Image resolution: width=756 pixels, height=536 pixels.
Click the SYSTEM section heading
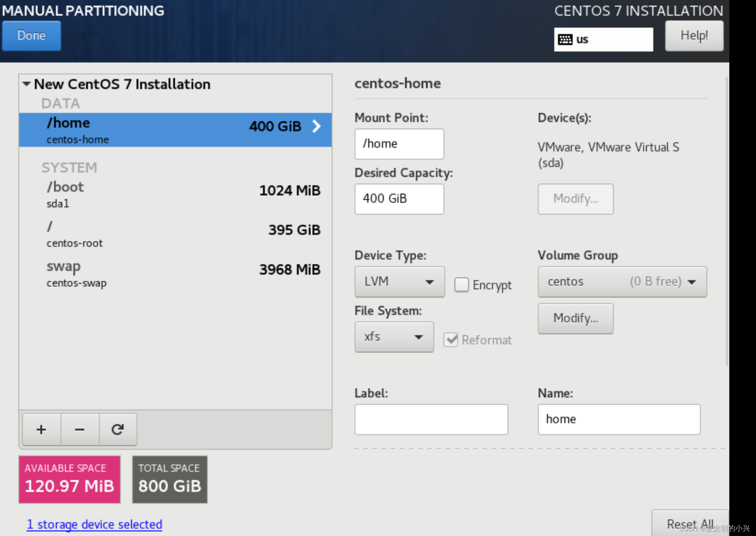point(69,167)
